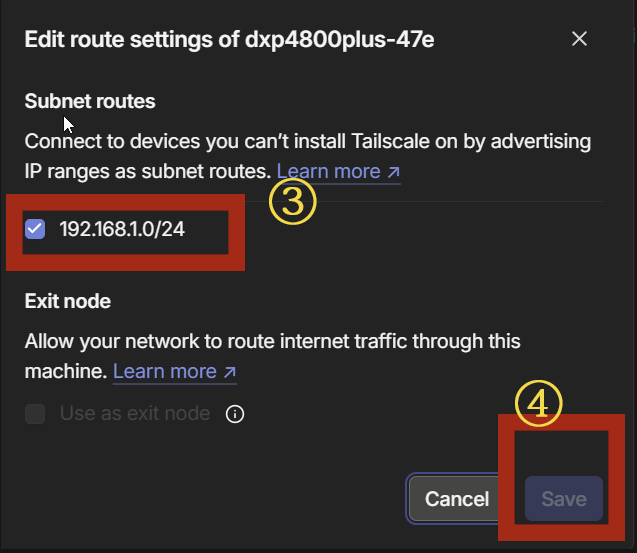Open Learn more link for subnet routes
Viewport: 637px width, 553px height.
(x=338, y=172)
